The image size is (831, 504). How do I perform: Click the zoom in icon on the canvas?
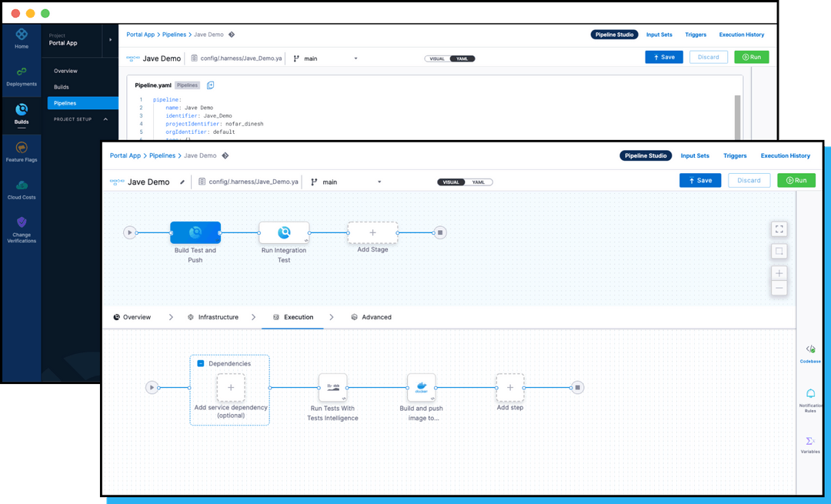pos(779,272)
